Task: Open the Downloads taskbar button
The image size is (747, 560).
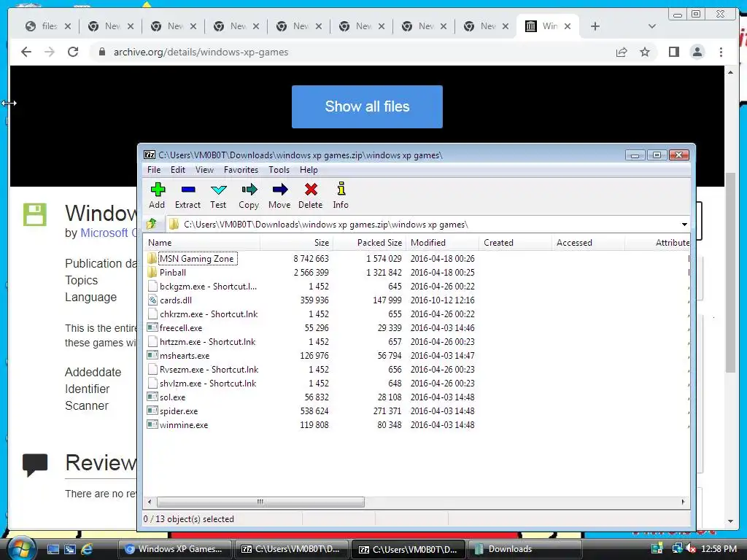Action: tap(525, 549)
